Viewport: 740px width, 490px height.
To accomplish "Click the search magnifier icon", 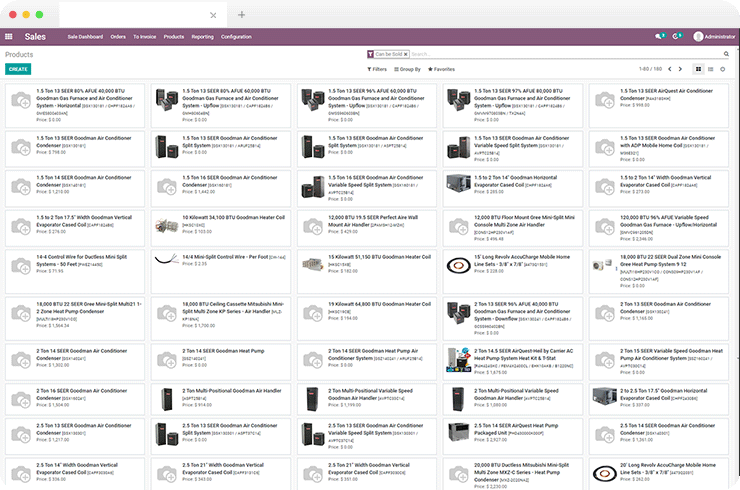I will point(724,54).
